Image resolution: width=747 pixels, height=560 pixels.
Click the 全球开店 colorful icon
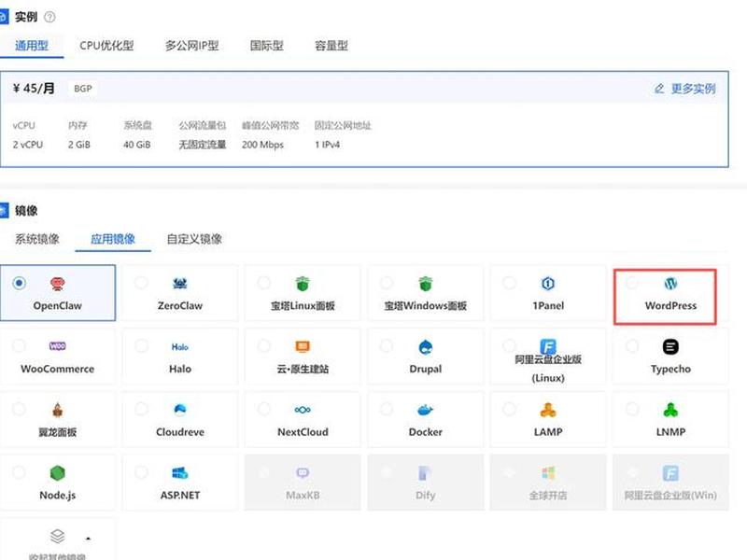[x=548, y=473]
